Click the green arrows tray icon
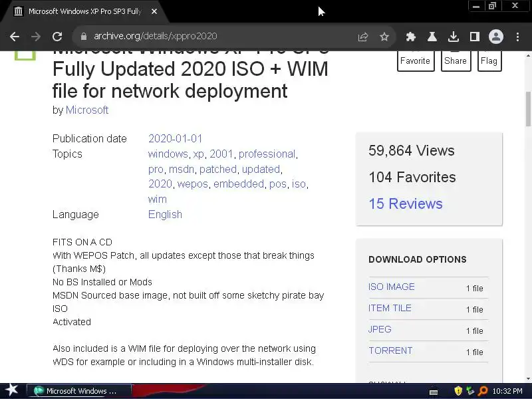Viewport: 532px width, 399px height. (x=470, y=391)
